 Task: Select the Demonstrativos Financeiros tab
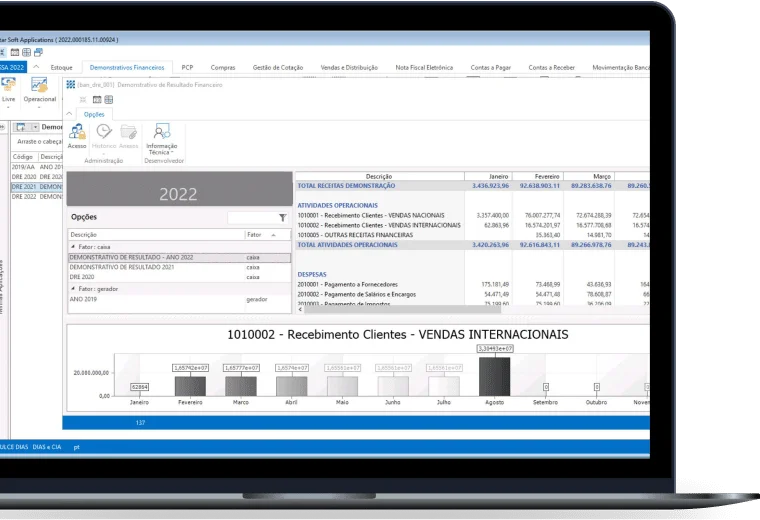point(127,68)
